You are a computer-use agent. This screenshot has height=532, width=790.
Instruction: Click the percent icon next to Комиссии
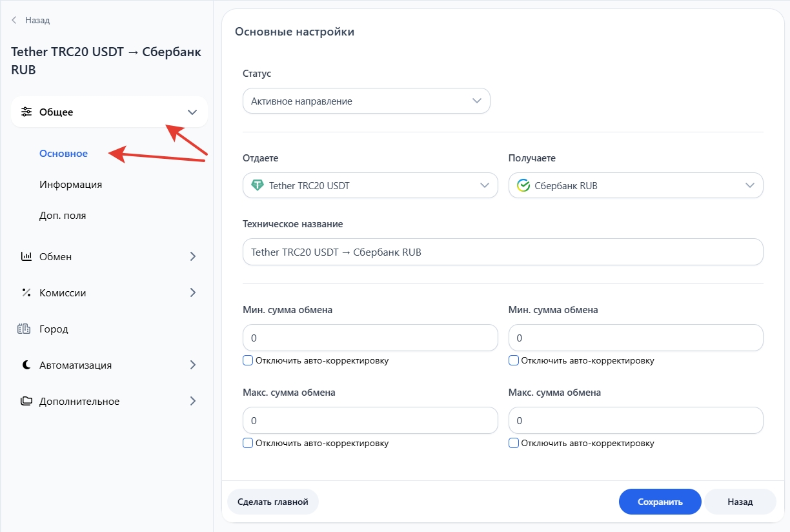click(x=26, y=292)
